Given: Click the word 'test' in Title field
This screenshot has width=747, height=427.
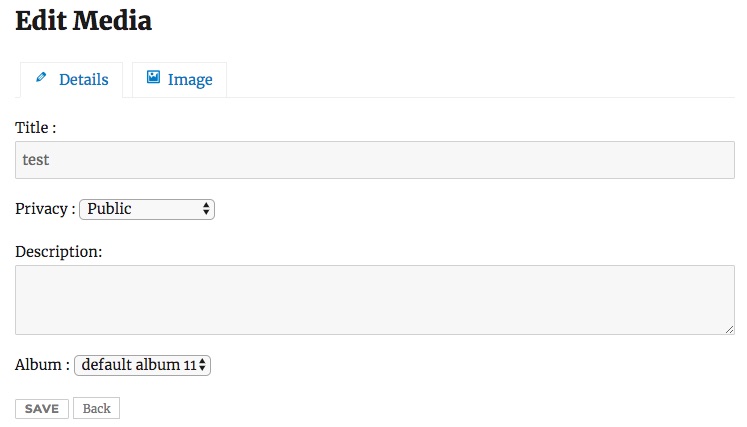Looking at the screenshot, I should coord(36,160).
